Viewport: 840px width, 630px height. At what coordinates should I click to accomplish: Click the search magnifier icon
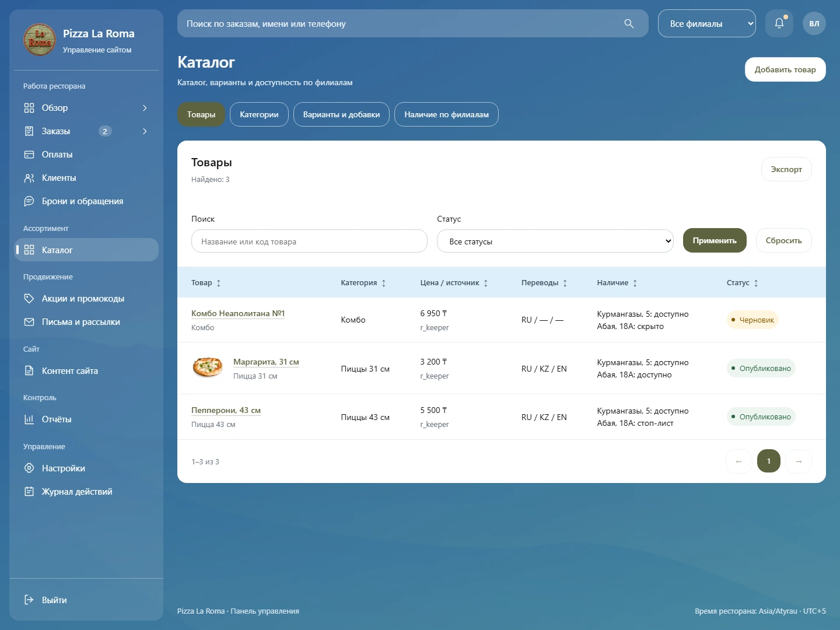click(629, 23)
